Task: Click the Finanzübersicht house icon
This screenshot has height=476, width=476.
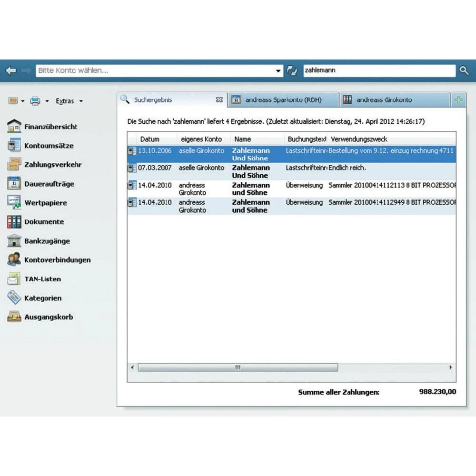Action: 14,127
